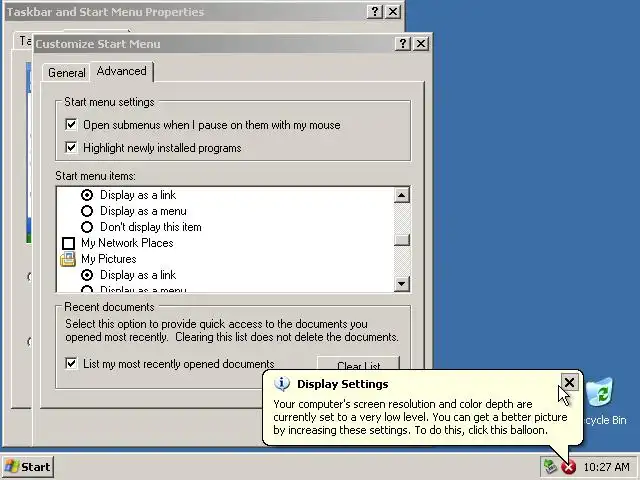Toggle Open submenus when I pause checkbox
The width and height of the screenshot is (640, 480).
pyautogui.click(x=71, y=124)
